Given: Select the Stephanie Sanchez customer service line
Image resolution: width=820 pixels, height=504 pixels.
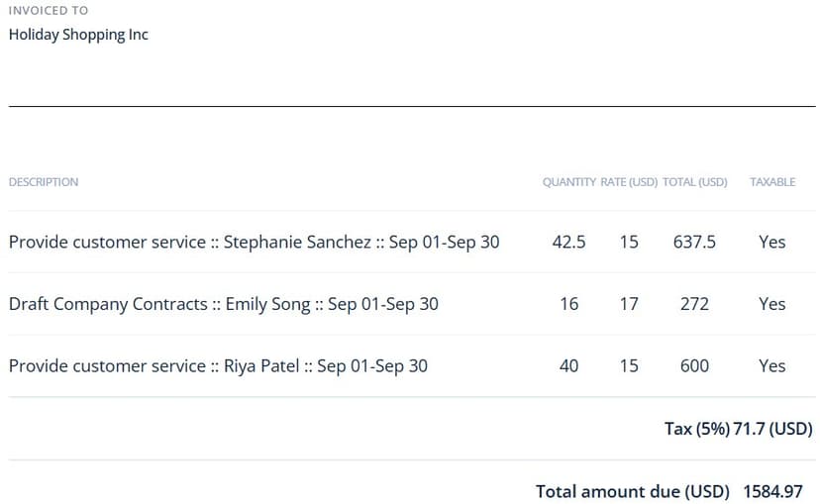Looking at the screenshot, I should [254, 242].
